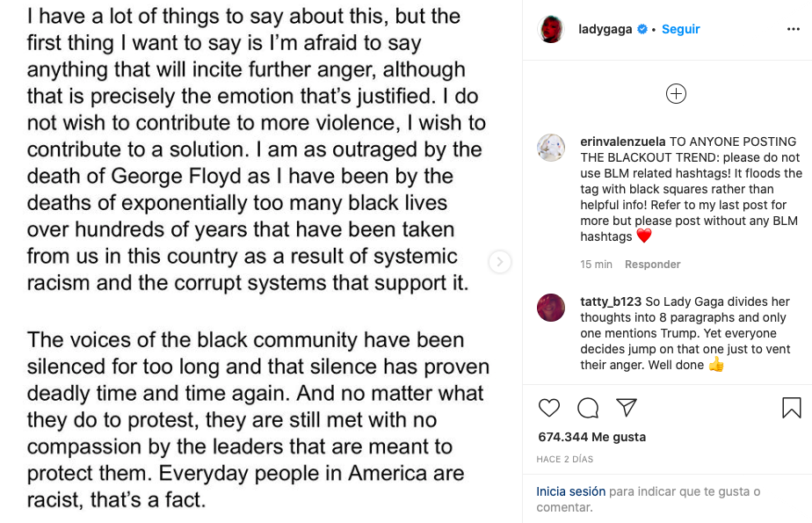This screenshot has width=812, height=523.
Task: Click the Inicia sesión login link
Action: (x=571, y=492)
